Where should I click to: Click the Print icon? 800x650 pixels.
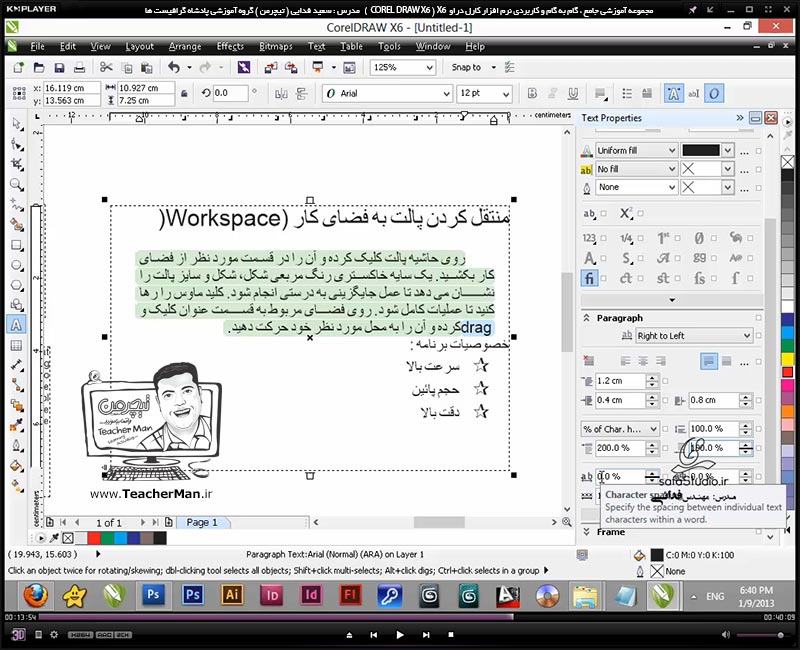point(79,67)
